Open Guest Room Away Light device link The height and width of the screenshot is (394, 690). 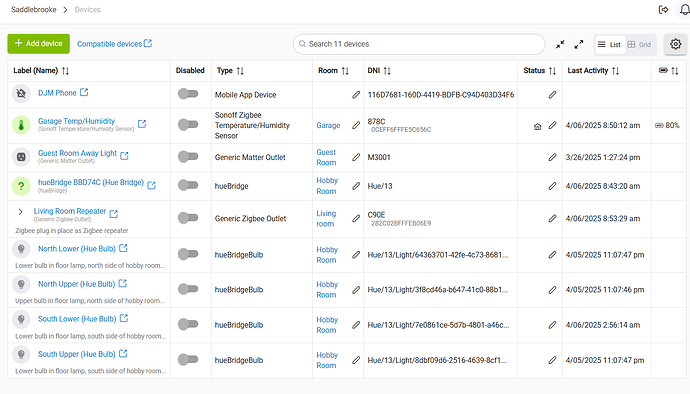[x=77, y=153]
